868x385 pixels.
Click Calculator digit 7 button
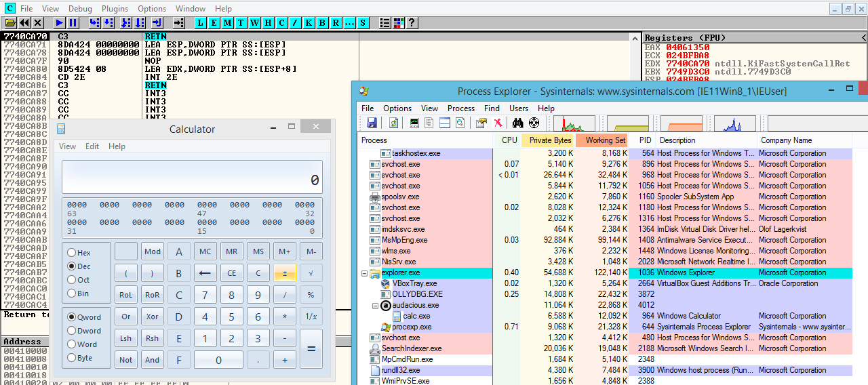pyautogui.click(x=205, y=295)
